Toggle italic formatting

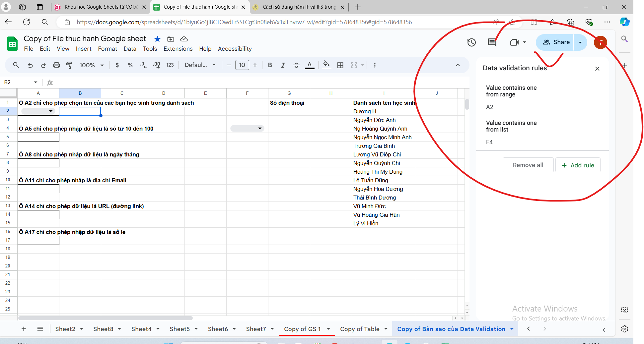tap(283, 65)
